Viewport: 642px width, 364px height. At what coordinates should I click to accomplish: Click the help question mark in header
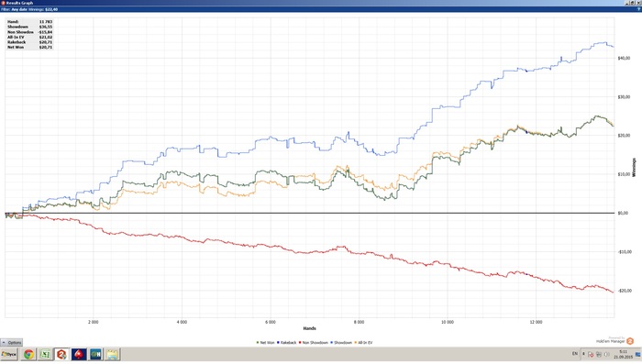click(x=638, y=9)
